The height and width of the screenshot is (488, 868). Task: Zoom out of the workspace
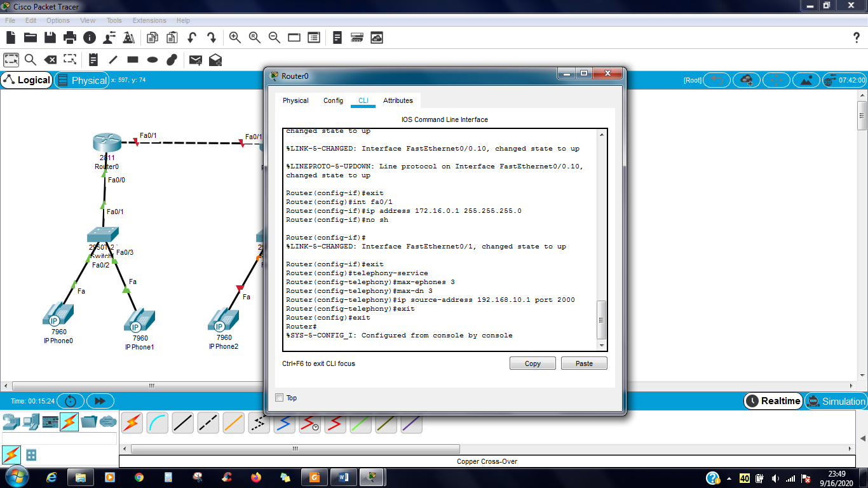275,37
